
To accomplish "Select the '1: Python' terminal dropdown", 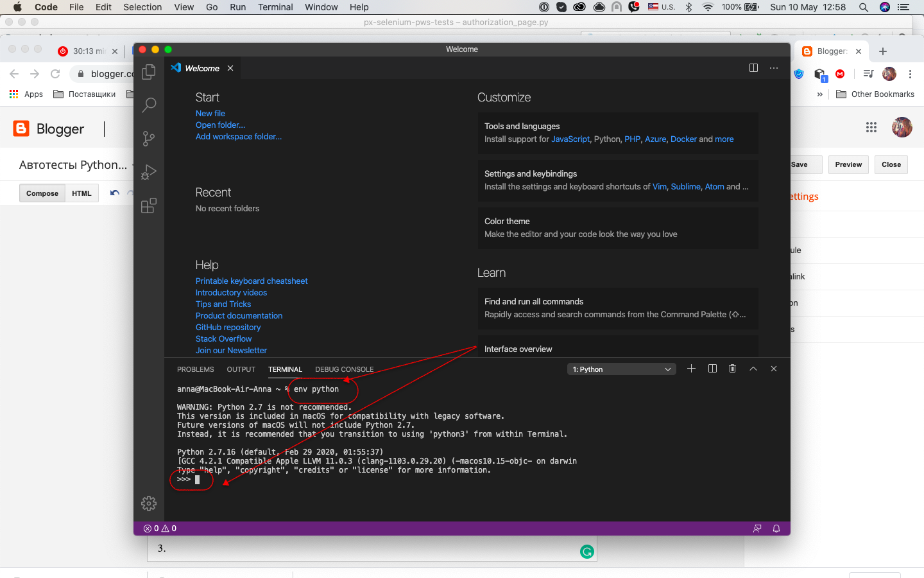I will pos(622,369).
